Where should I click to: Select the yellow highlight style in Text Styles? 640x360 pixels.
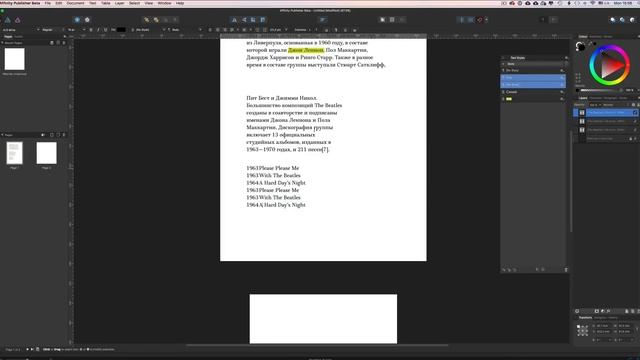(533, 99)
